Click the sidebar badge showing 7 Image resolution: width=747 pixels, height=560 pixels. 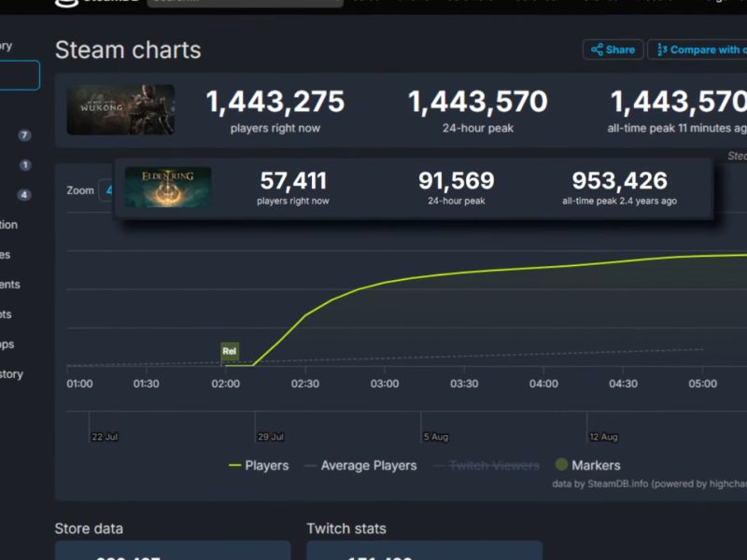click(x=24, y=135)
